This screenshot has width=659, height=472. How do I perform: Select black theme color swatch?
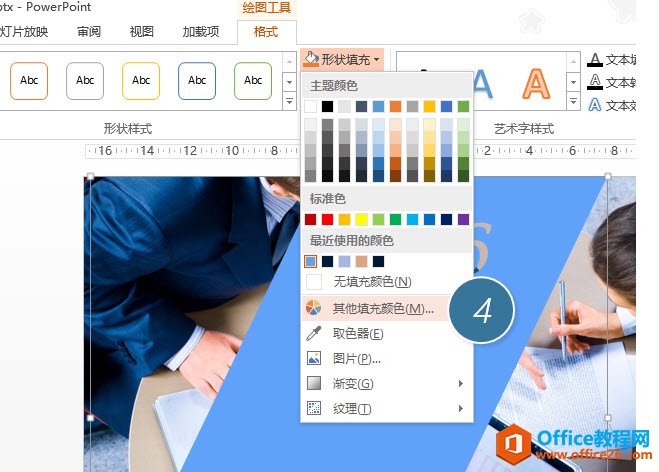point(327,106)
